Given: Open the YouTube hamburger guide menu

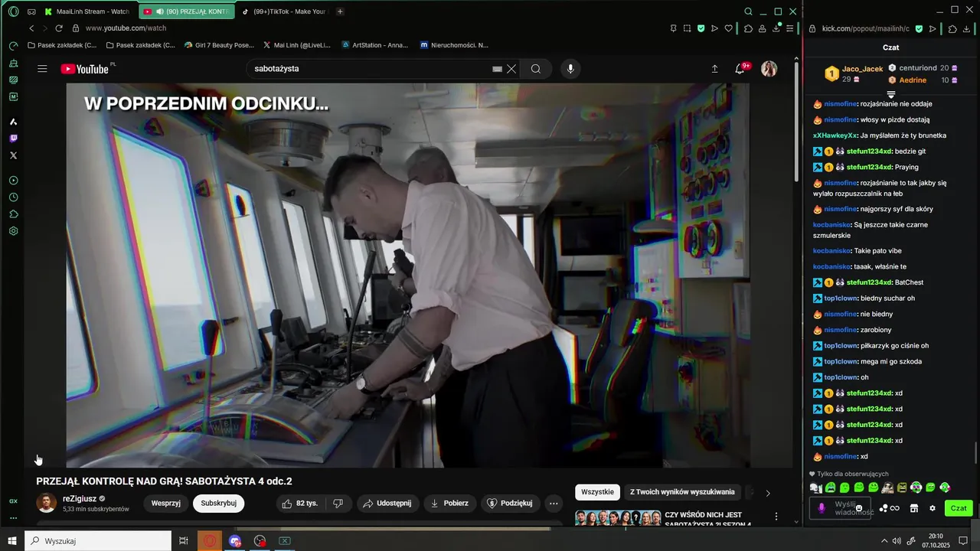Looking at the screenshot, I should coord(42,69).
